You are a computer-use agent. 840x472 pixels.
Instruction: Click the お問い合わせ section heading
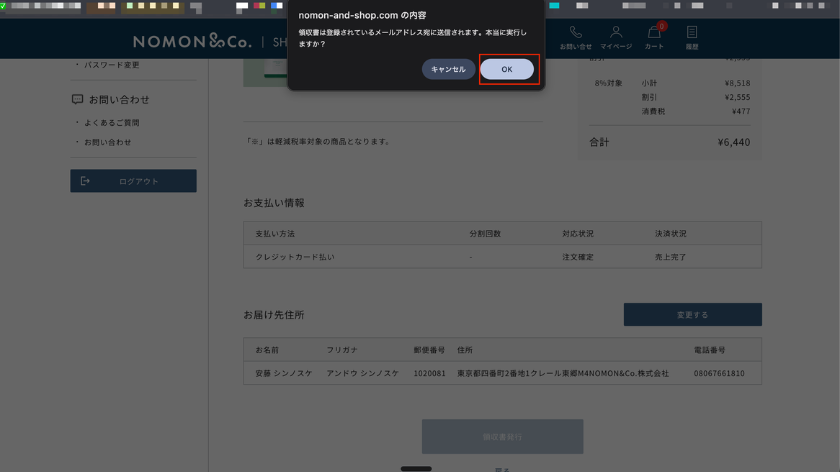tap(119, 100)
